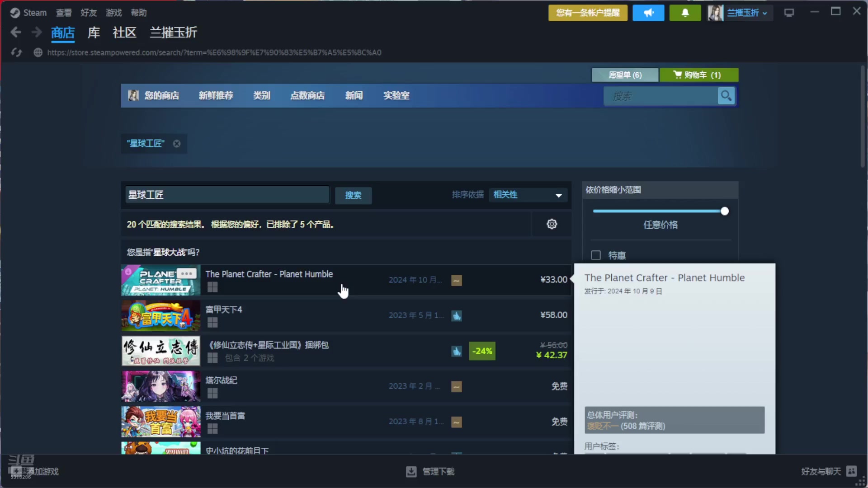Open the 购物车 (1) button
Screen dimensions: 868x488
pyautogui.click(x=699, y=75)
